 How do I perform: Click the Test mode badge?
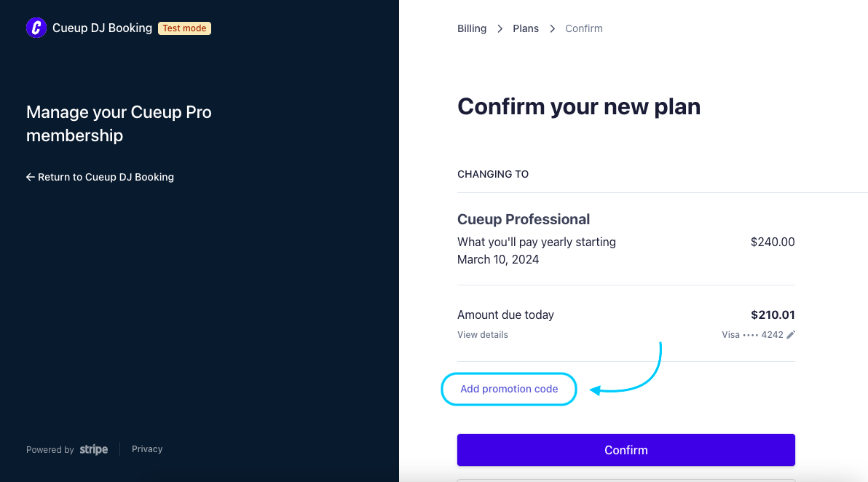(184, 28)
